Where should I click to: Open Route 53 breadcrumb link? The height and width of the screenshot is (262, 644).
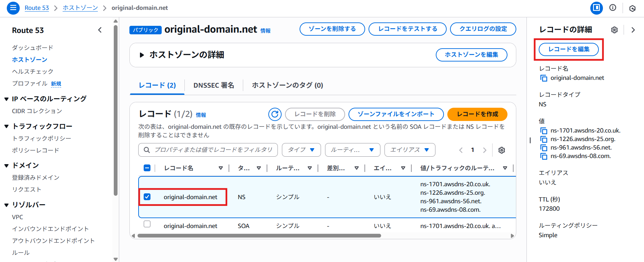pyautogui.click(x=37, y=8)
